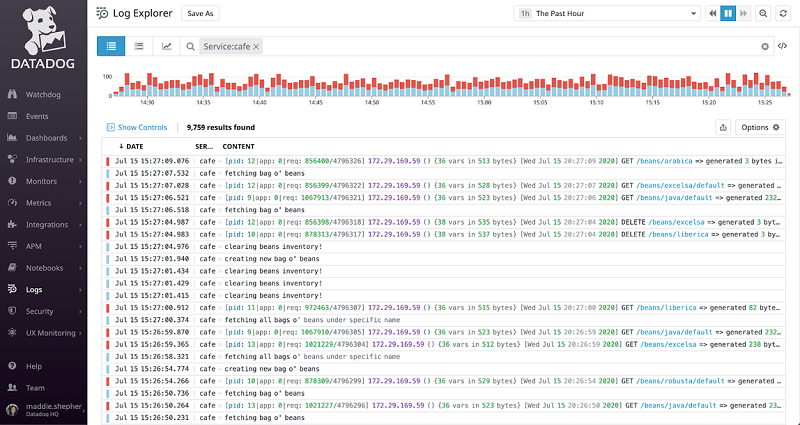800x425 pixels.
Task: Click /beans/arabica link in first log
Action: pyautogui.click(x=664, y=161)
